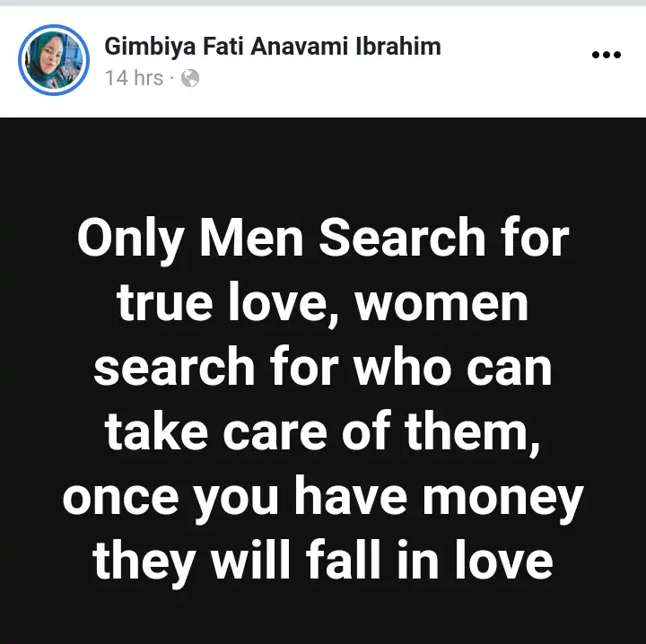Tap the line 'take care of them,'
This screenshot has height=644, width=646.
[323, 432]
